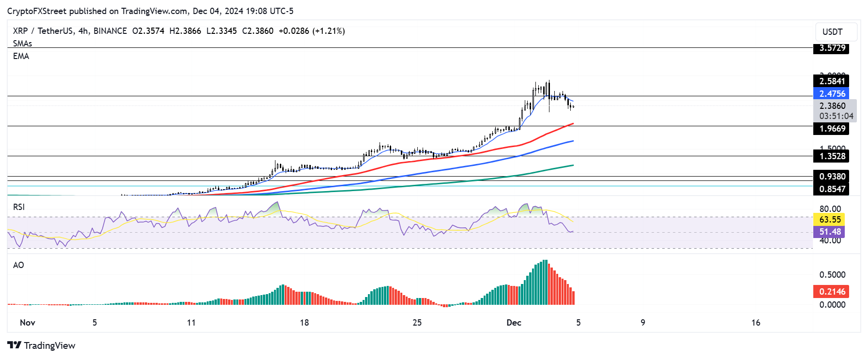Click the 3.5729 price level label
The image size is (868, 358).
[x=831, y=48]
